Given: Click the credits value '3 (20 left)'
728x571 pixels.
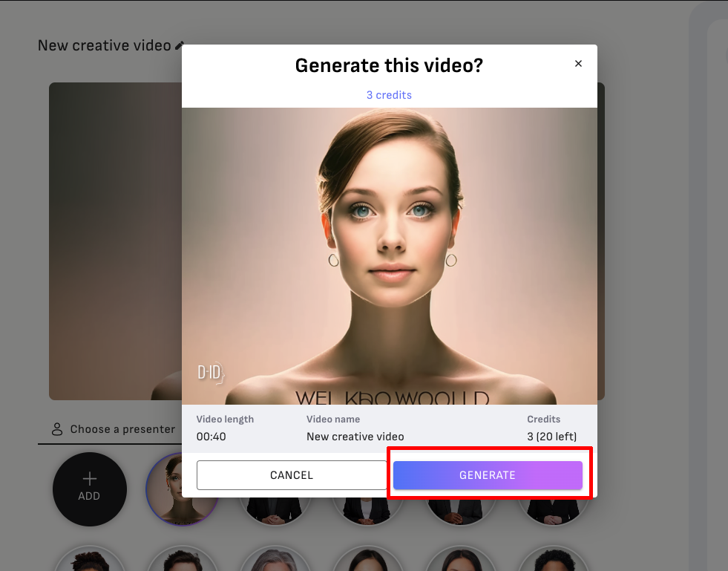Looking at the screenshot, I should [551, 437].
